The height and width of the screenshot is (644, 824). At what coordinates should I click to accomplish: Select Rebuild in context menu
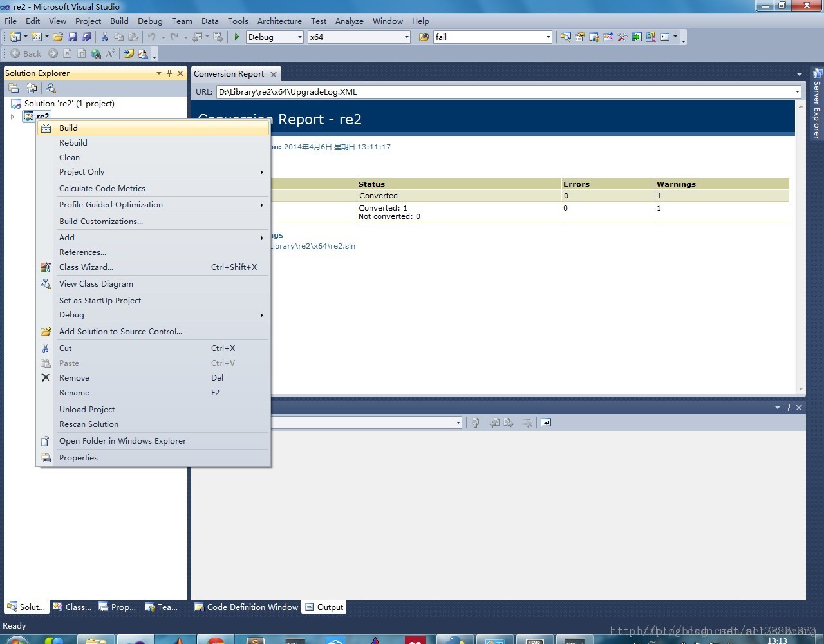coord(153,142)
